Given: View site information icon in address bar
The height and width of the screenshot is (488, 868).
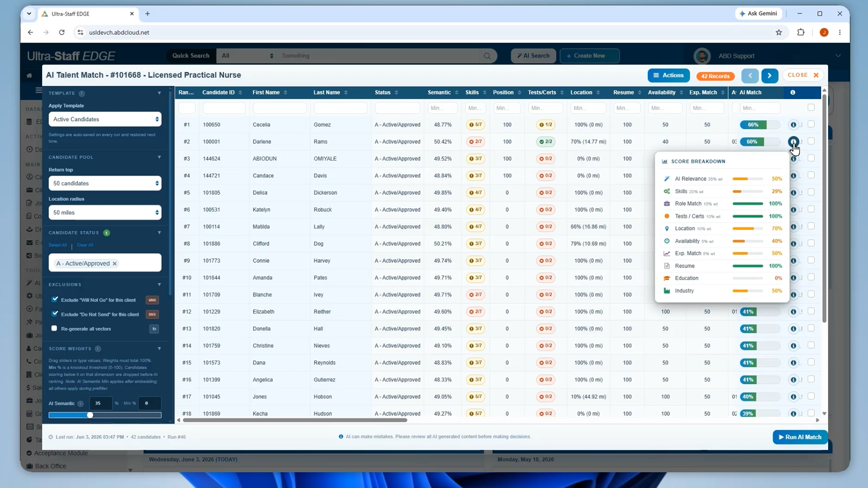Looking at the screenshot, I should tap(80, 32).
